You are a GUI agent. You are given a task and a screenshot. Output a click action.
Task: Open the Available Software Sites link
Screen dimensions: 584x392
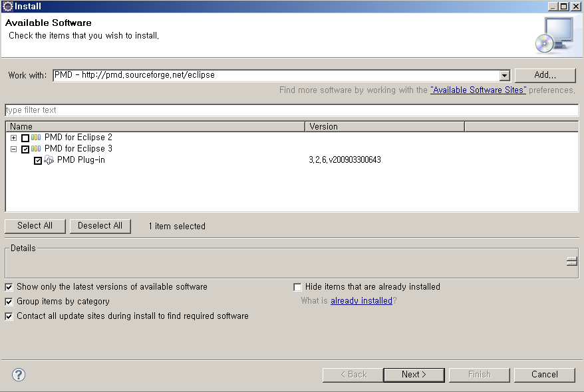[x=478, y=90]
